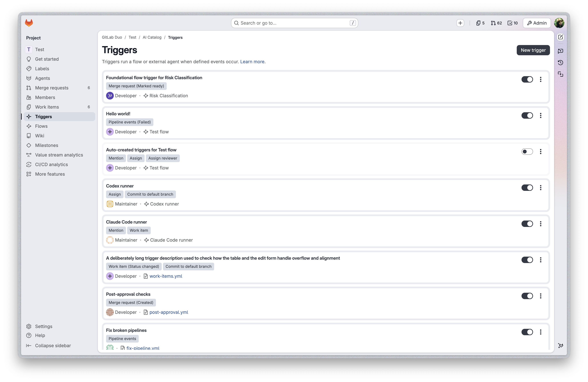Open merge requests counter showing 62
The height and width of the screenshot is (382, 588).
496,23
